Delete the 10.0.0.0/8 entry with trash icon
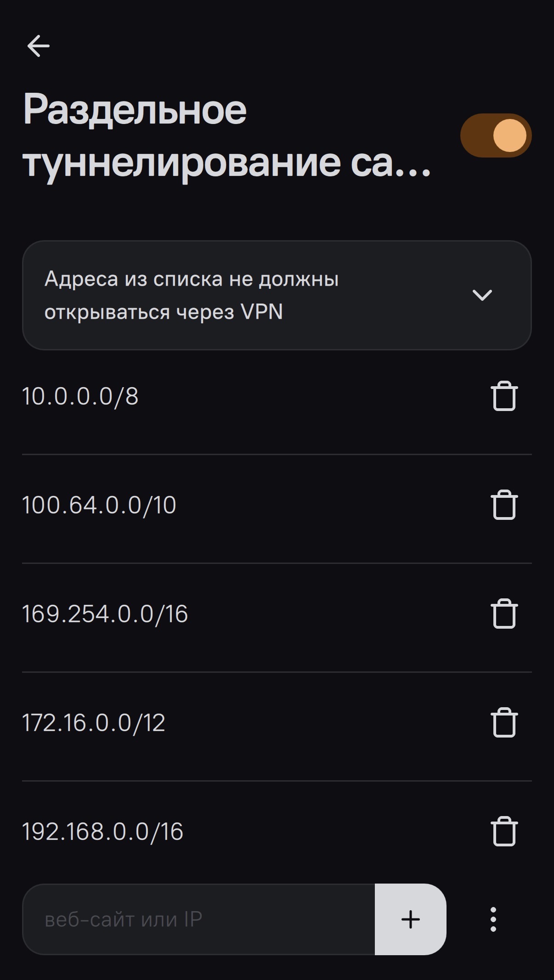 (x=504, y=396)
